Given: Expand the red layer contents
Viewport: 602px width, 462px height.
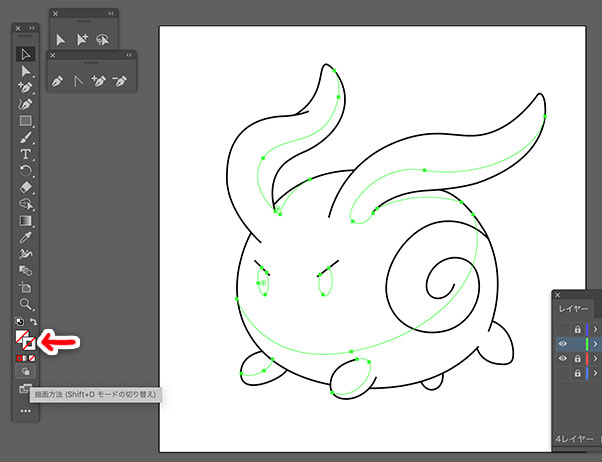Looking at the screenshot, I should pyautogui.click(x=595, y=358).
